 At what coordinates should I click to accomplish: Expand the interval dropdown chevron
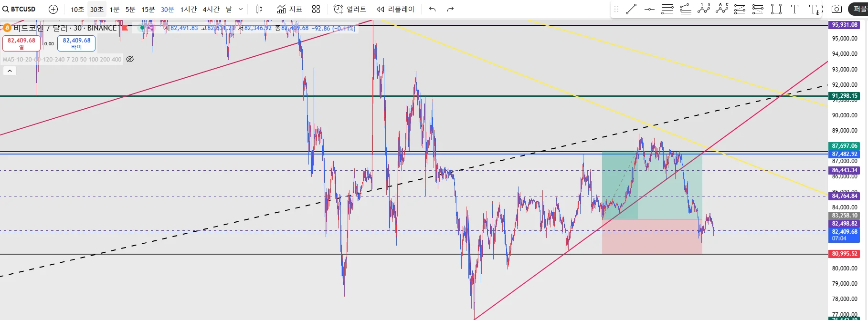pos(241,9)
